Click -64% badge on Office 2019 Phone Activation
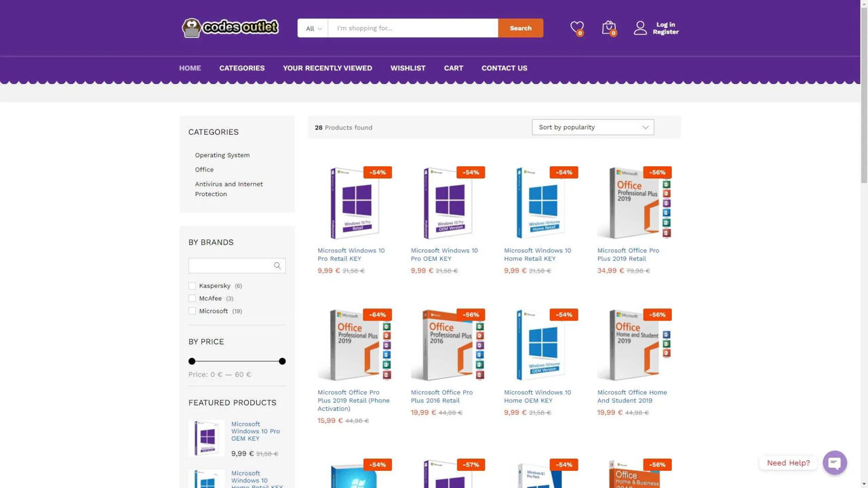 pos(378,314)
